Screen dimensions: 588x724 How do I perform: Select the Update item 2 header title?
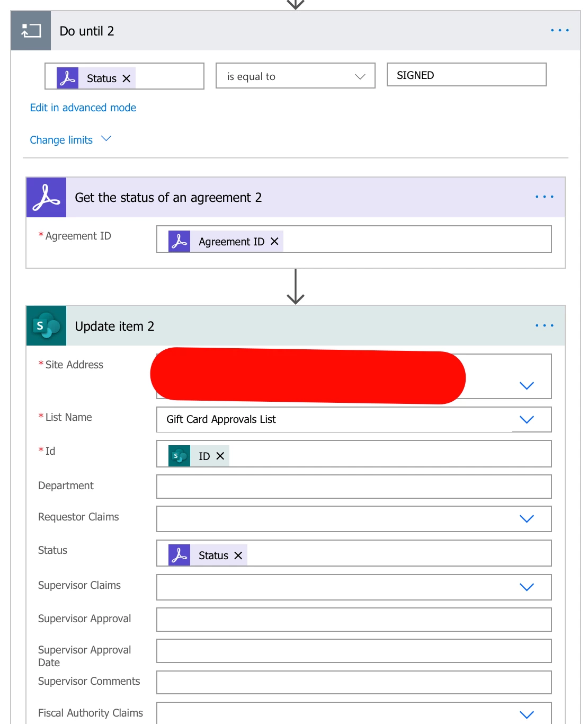coord(114,326)
